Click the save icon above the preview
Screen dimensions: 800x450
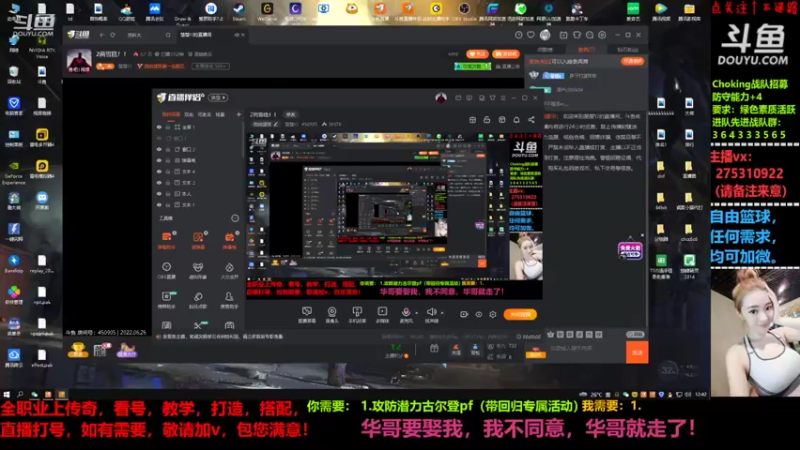tap(502, 120)
